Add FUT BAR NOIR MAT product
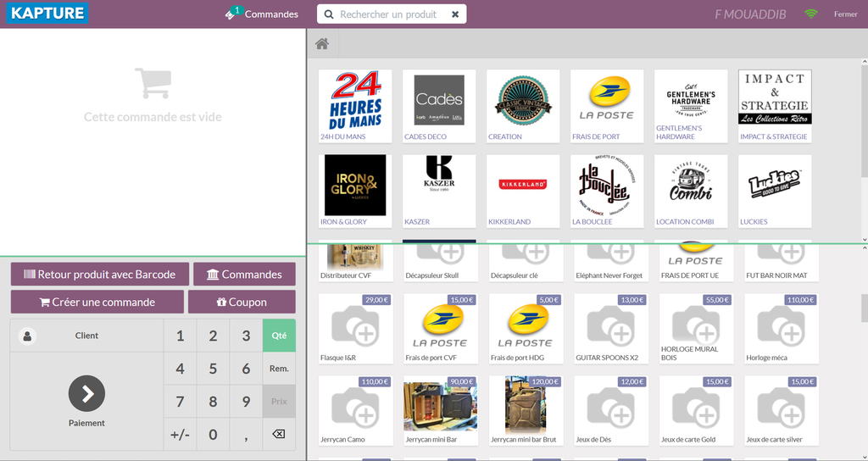Screen dimensions: 868x461 pyautogui.click(x=782, y=263)
